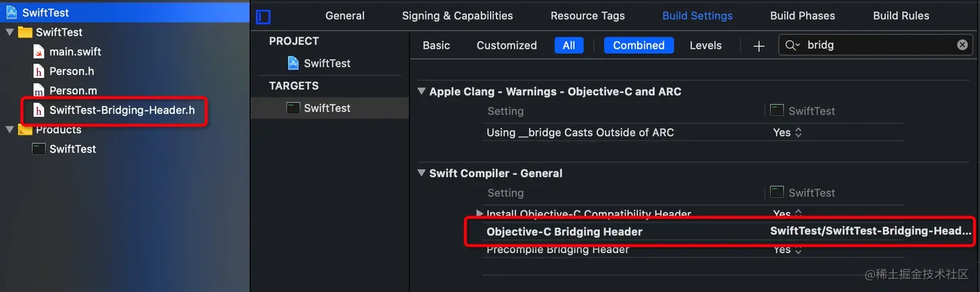This screenshot has height=292, width=980.
Task: Click the add build setting plus icon
Action: [x=759, y=46]
